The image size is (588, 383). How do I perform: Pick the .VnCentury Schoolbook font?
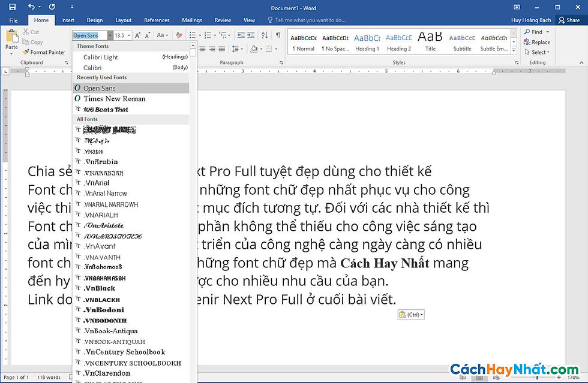coord(131,352)
